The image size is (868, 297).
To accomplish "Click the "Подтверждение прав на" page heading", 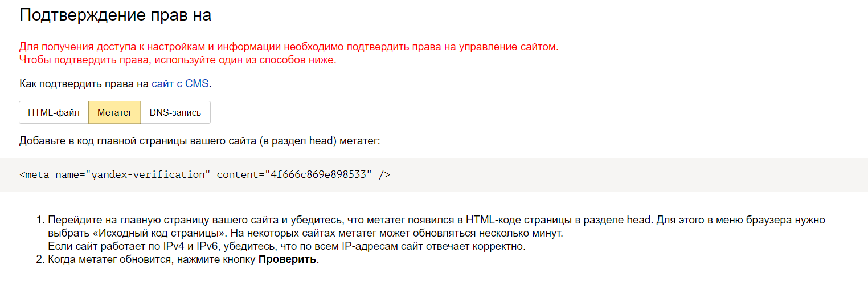I will (115, 15).
